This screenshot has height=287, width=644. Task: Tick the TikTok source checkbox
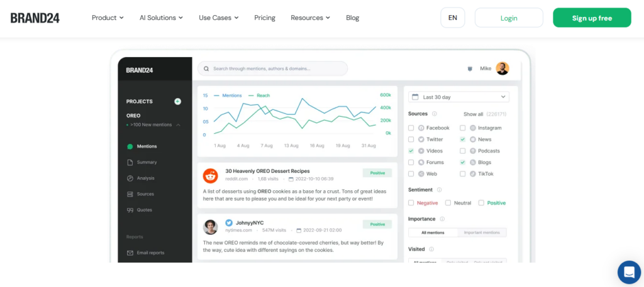pos(462,174)
